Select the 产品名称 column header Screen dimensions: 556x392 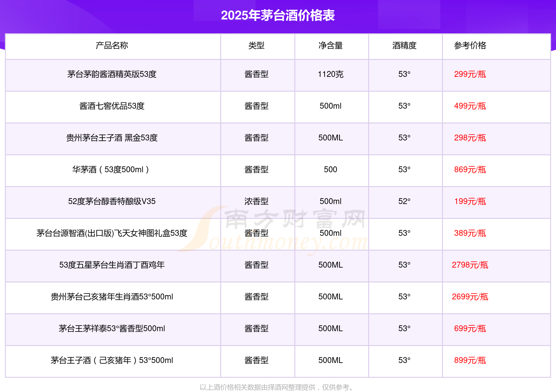pyautogui.click(x=112, y=46)
